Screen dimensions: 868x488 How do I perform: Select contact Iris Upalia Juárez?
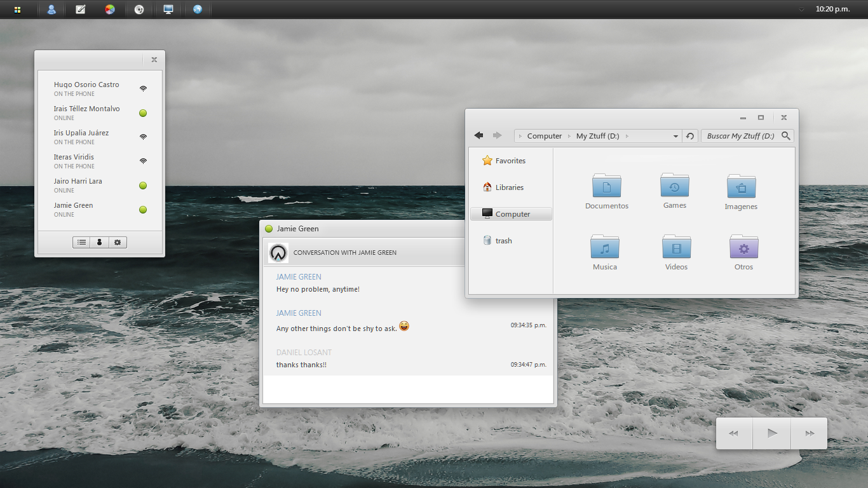point(100,137)
